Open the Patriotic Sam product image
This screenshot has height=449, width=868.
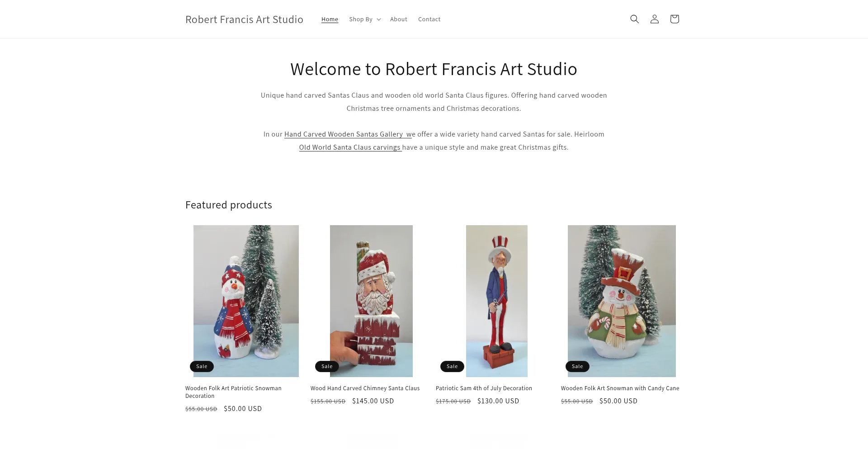click(x=496, y=301)
